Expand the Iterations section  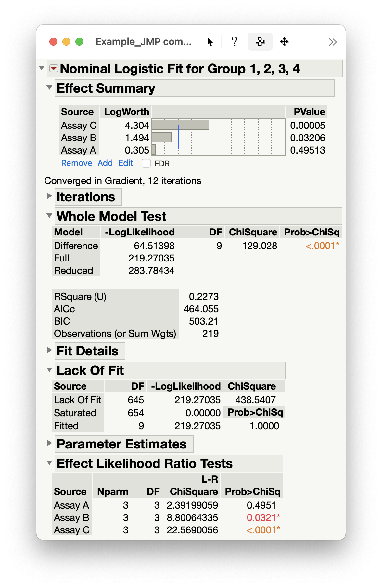pyautogui.click(x=49, y=196)
